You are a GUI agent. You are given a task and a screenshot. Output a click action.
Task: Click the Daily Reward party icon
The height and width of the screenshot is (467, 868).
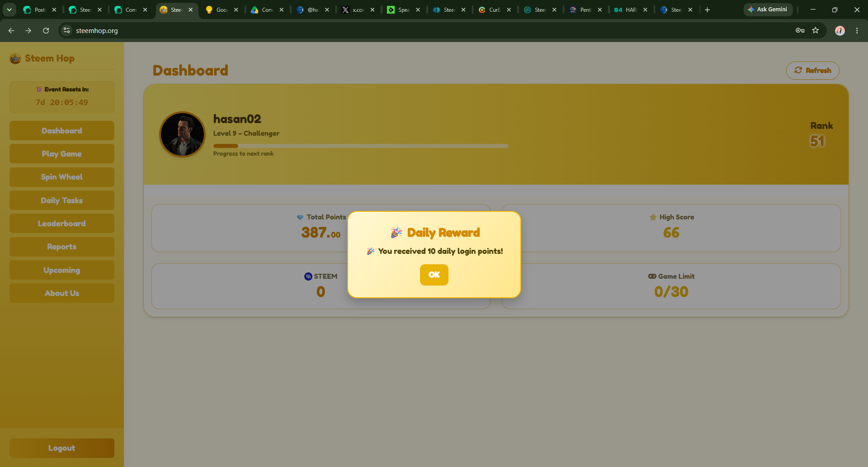396,233
